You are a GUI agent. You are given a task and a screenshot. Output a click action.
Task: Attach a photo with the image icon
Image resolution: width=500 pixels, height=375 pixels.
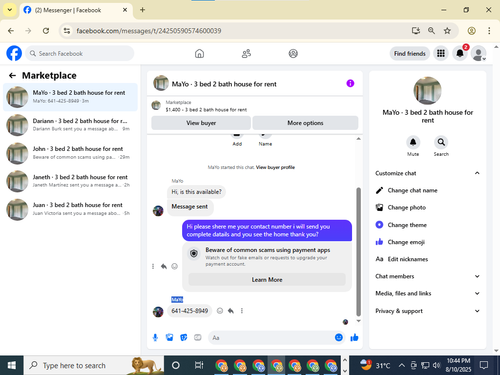(x=169, y=338)
